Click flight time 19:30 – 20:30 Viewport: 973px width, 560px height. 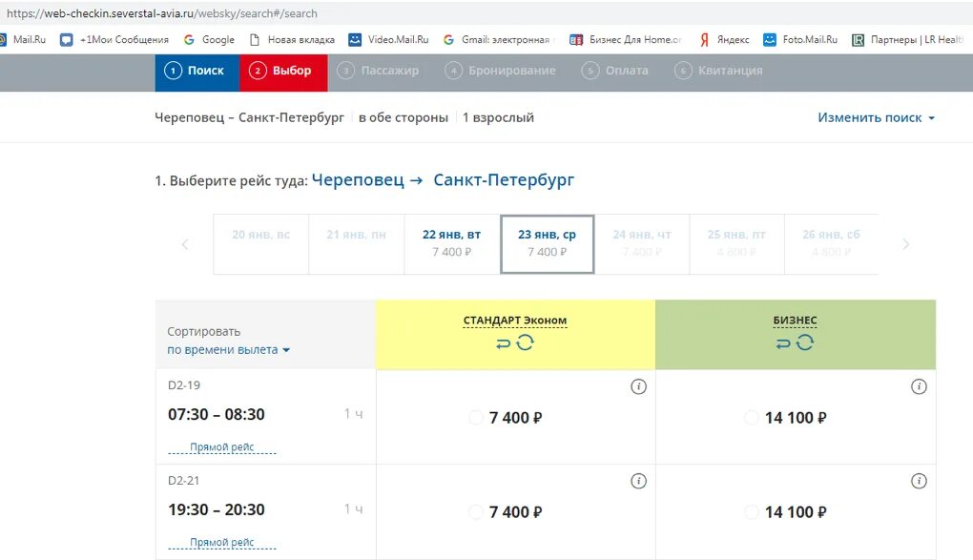pos(217,509)
